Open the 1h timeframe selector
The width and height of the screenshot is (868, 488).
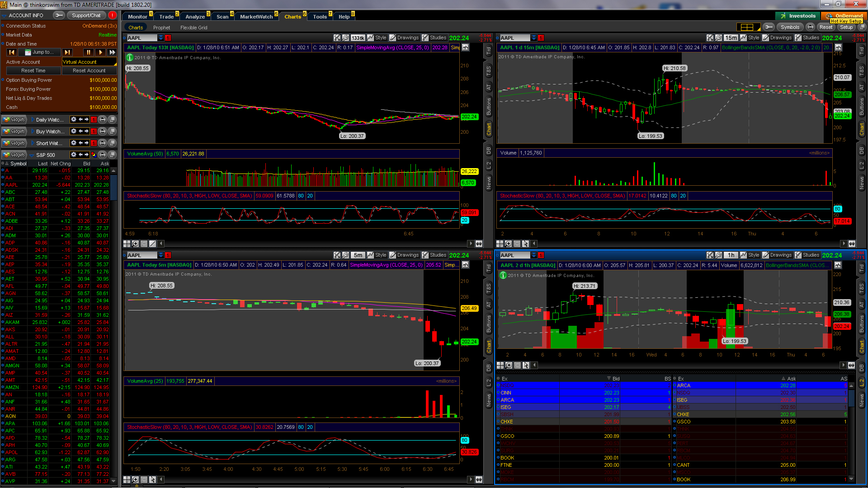731,255
